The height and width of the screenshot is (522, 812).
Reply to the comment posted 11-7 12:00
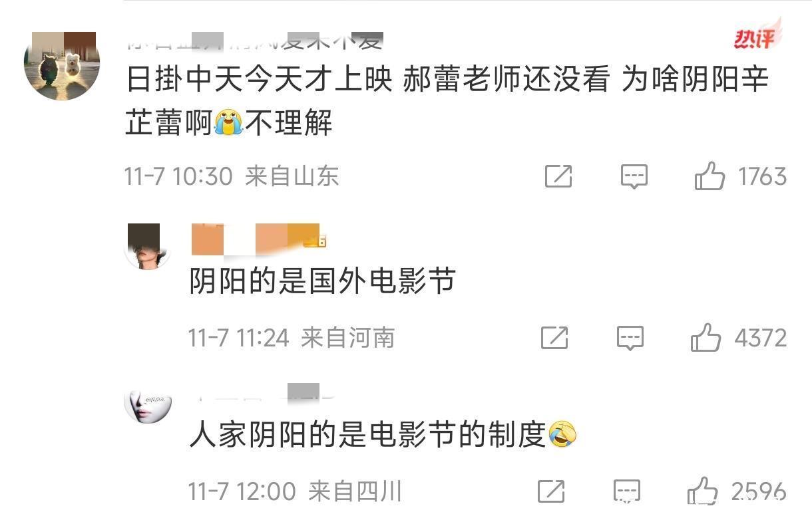626,491
